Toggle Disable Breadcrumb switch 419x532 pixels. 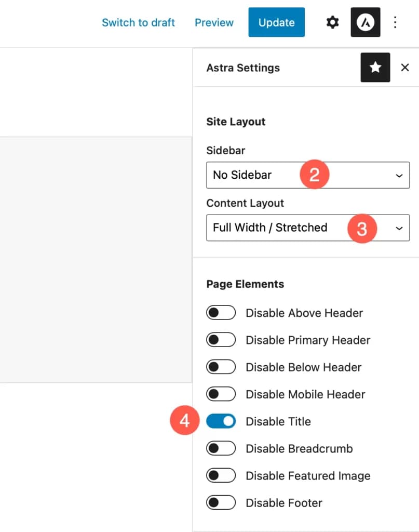click(x=221, y=448)
